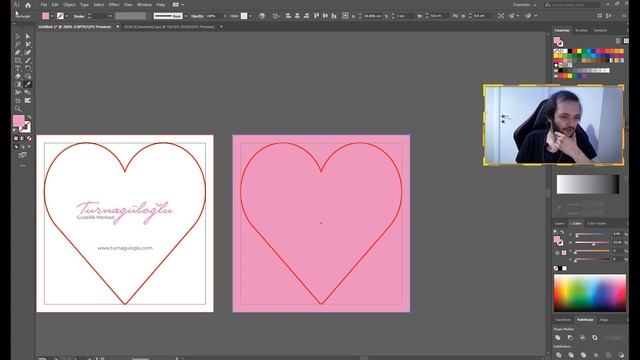
Task: Select the Line Segment tool
Action: (28, 60)
